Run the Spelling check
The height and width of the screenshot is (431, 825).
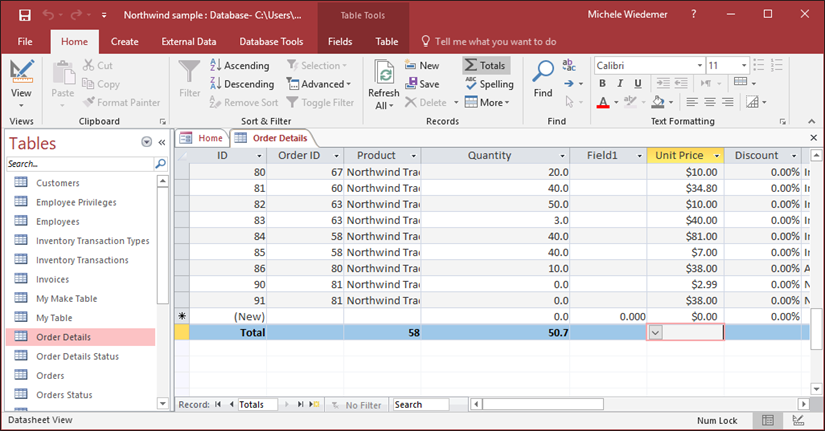[489, 84]
